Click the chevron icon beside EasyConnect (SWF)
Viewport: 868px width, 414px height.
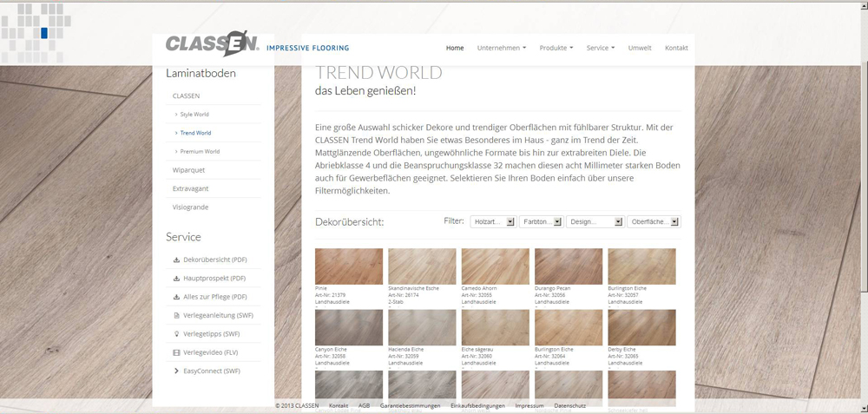(x=176, y=371)
